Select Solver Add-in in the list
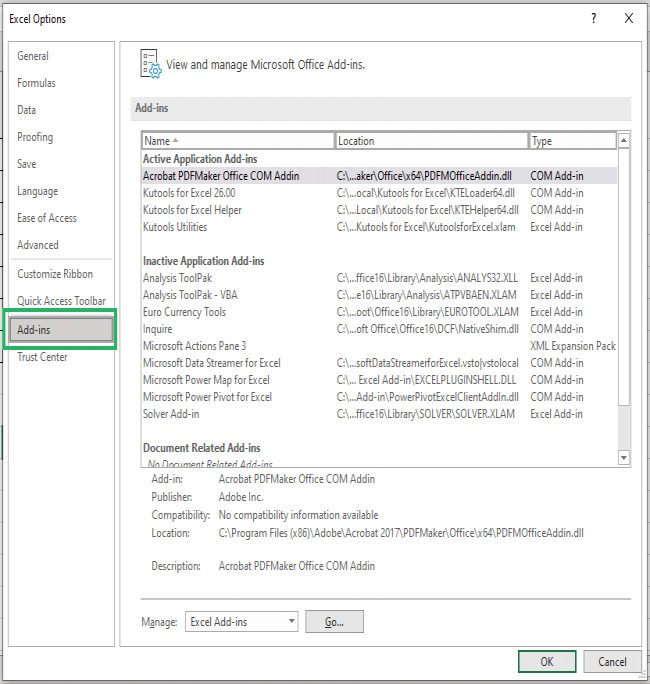This screenshot has height=684, width=650. 171,414
